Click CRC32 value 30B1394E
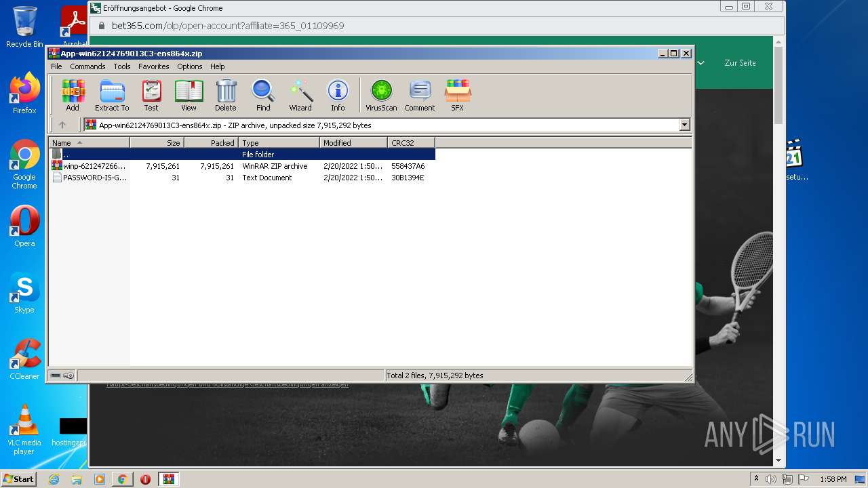The width and height of the screenshot is (868, 488). pyautogui.click(x=408, y=178)
